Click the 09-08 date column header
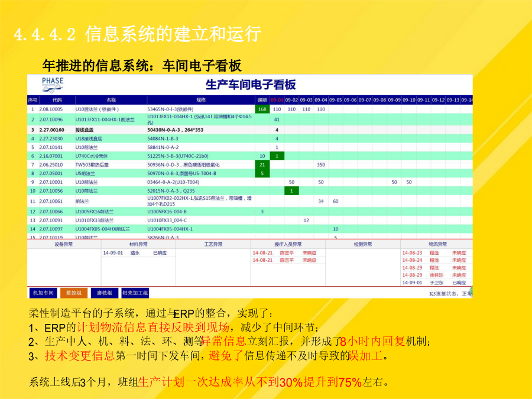This screenshot has width=532, height=399. [379, 100]
